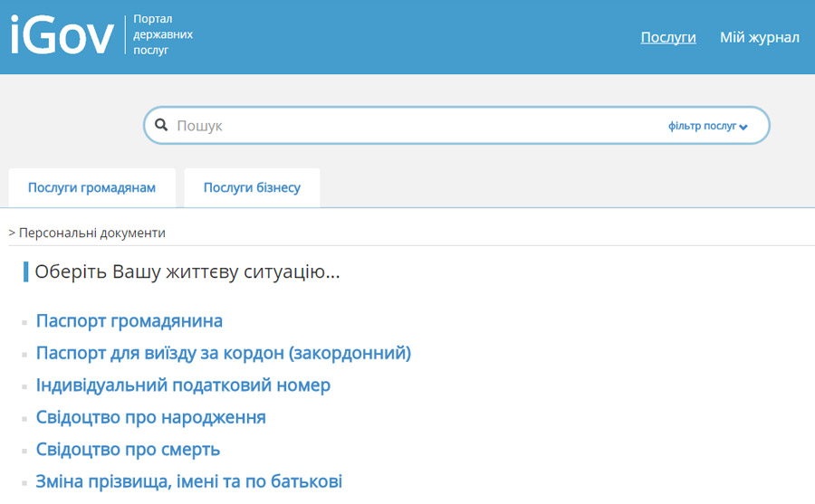
Task: Open Свідоцтво про народження link
Action: click(150, 417)
